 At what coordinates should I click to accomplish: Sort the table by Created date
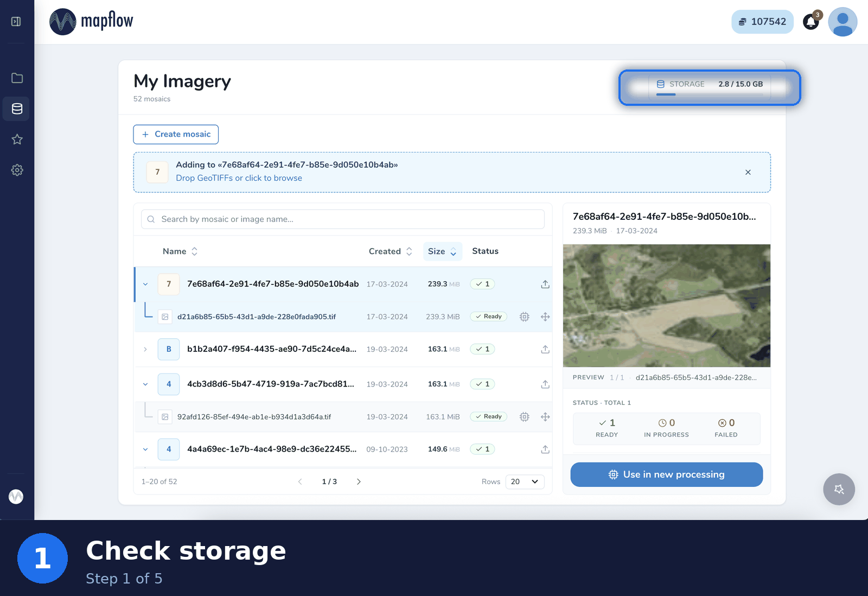pyautogui.click(x=391, y=251)
